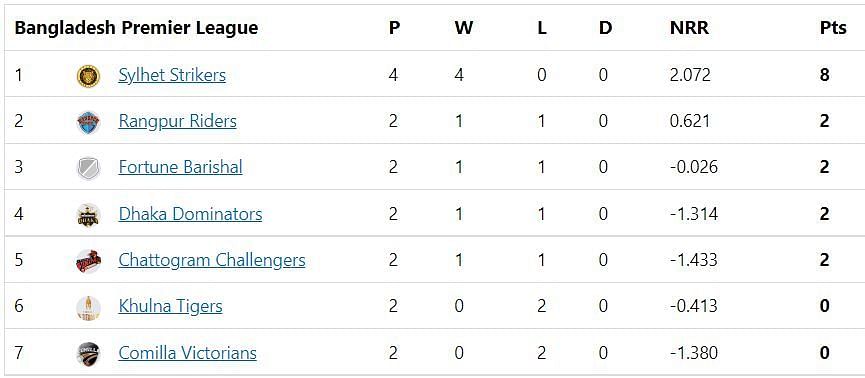Image resolution: width=865 pixels, height=378 pixels.
Task: Click the W wins column header
Action: click(464, 28)
